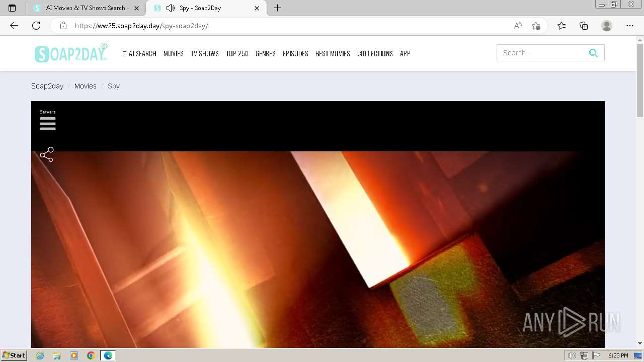644x362 pixels.
Task: Open the TV SHOWS menu
Action: [x=204, y=53]
